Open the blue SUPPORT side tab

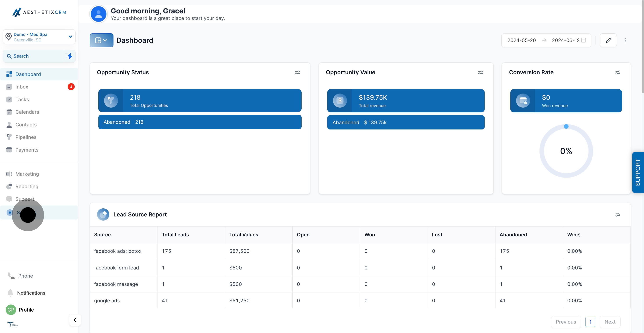638,172
